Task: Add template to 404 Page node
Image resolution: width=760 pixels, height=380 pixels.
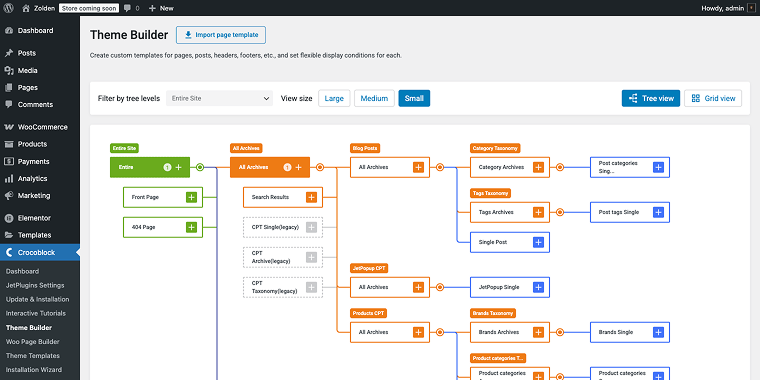Action: pyautogui.click(x=191, y=227)
